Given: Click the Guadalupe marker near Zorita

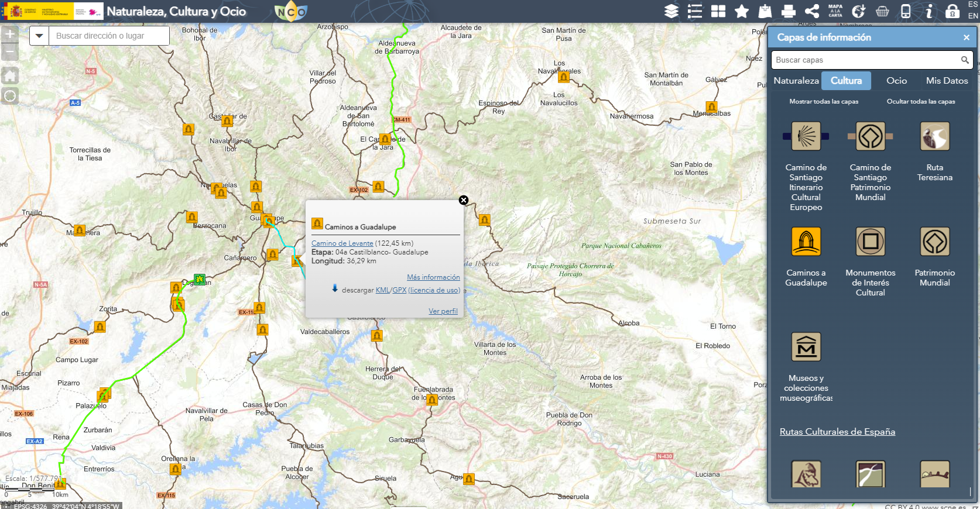Looking at the screenshot, I should pyautogui.click(x=100, y=326).
